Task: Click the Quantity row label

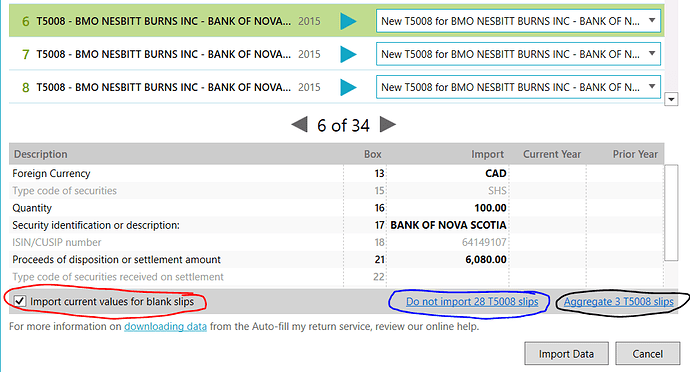Action: (32, 208)
